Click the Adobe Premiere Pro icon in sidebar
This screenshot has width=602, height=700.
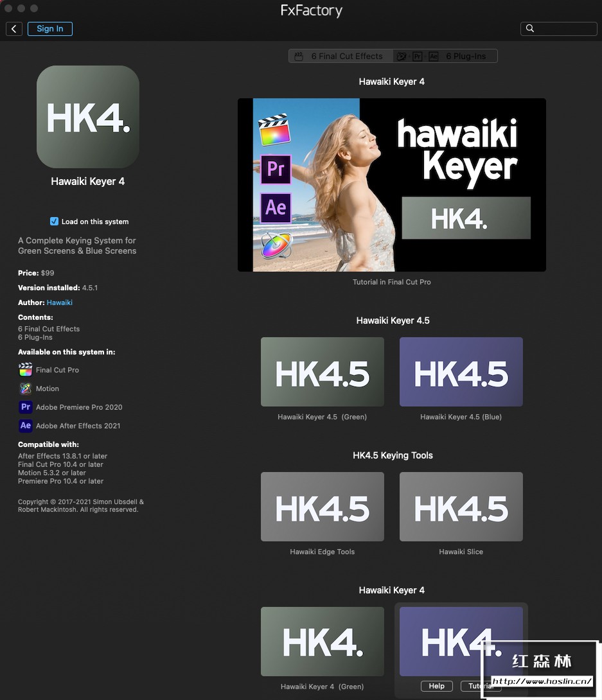point(26,407)
